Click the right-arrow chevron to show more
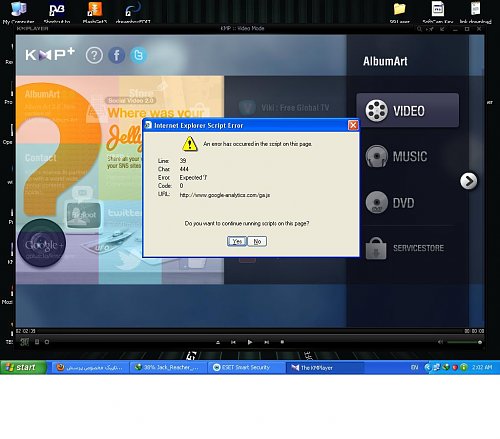 coord(469,181)
